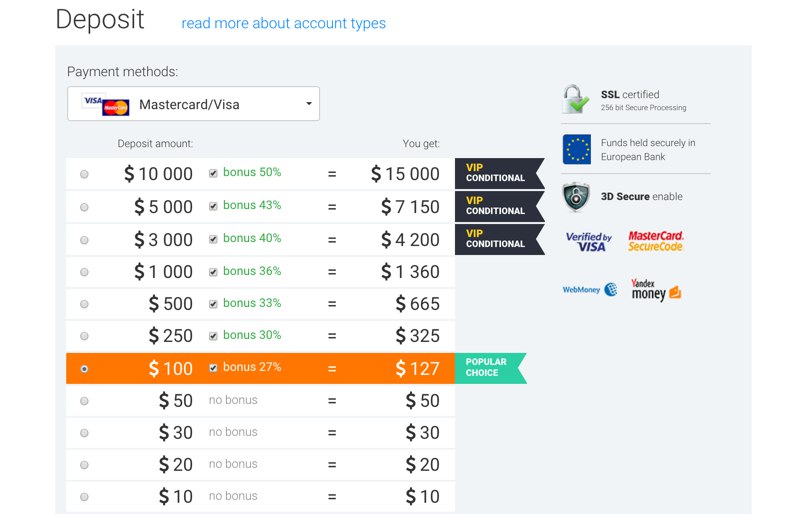Click the 3D Secure shield icon
Viewport: 807px width, 514px height.
[576, 197]
